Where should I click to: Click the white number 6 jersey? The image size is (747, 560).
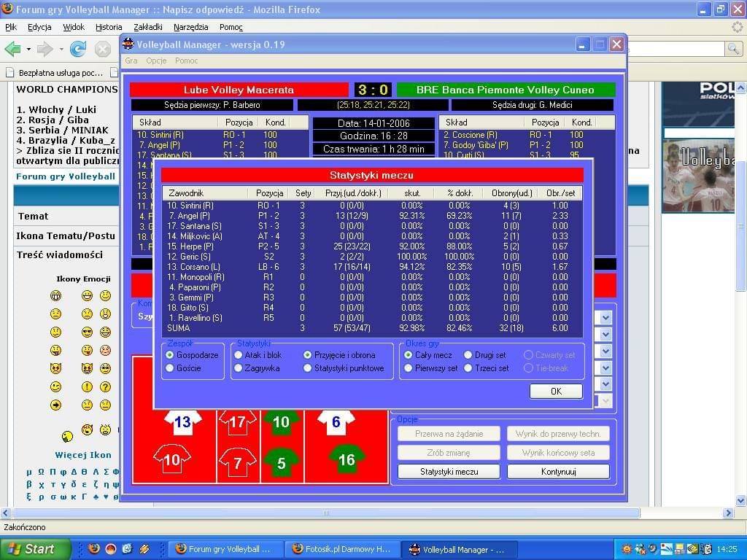tap(336, 421)
